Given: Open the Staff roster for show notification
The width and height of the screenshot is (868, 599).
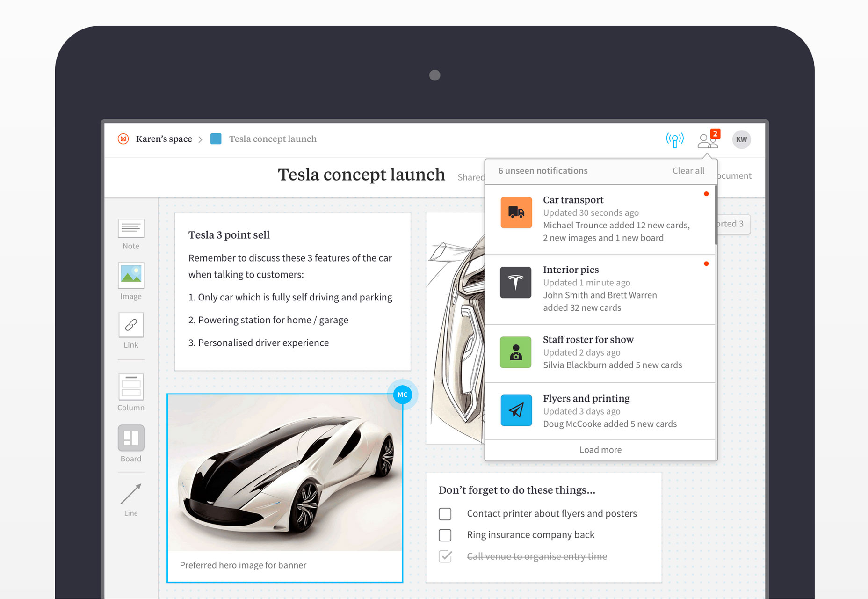Looking at the screenshot, I should [x=600, y=353].
